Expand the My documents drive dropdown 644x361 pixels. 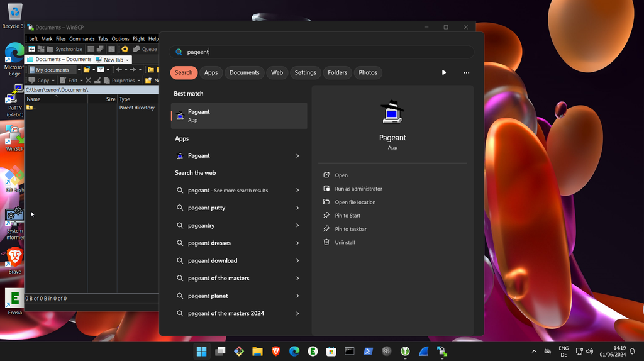pos(79,70)
